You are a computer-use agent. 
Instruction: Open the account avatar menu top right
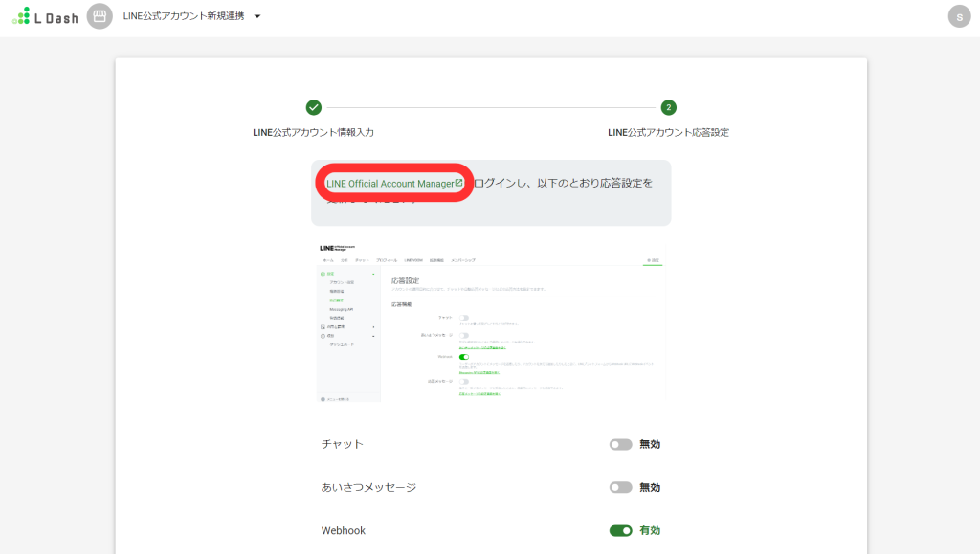(958, 16)
